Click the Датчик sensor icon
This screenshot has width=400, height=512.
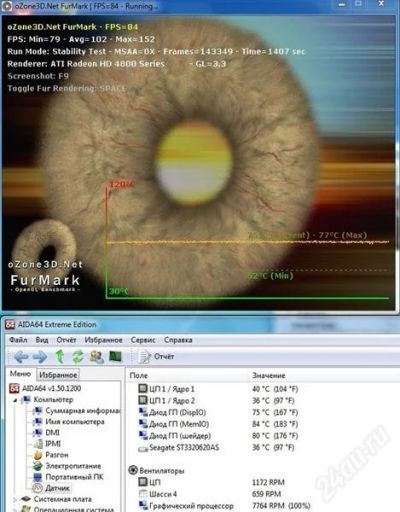click(x=38, y=488)
